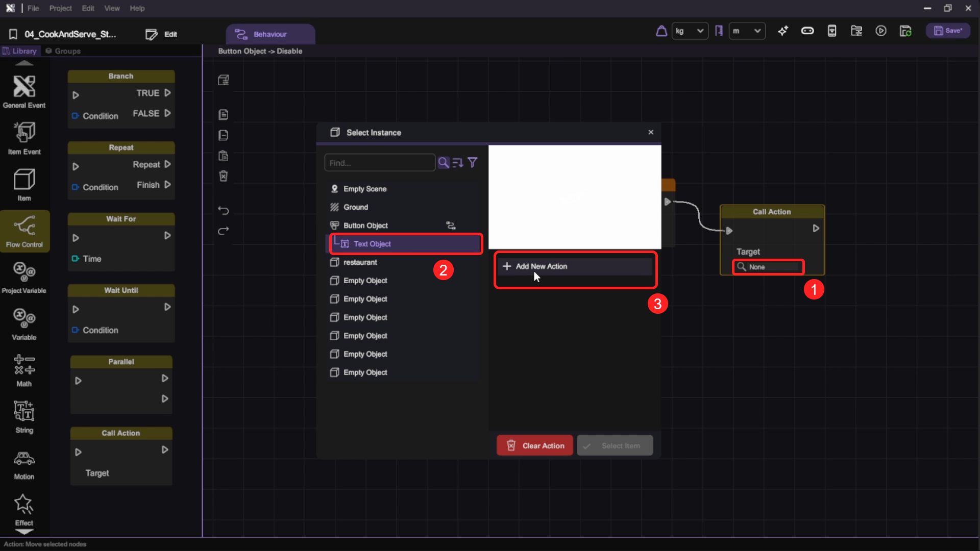Image resolution: width=980 pixels, height=551 pixels.
Task: Click the magnifier search icon beside Find field
Action: point(443,163)
